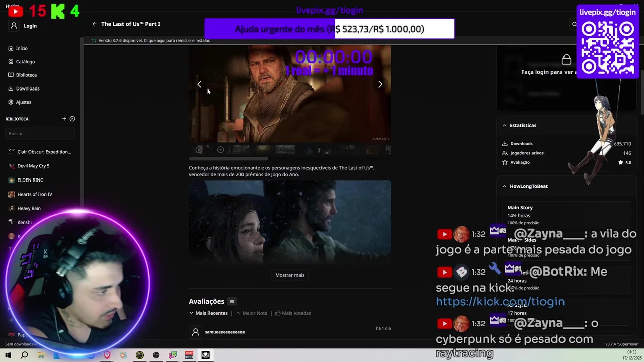Open the kick.com/tiogin link in chat
644x362 pixels.
500,302
